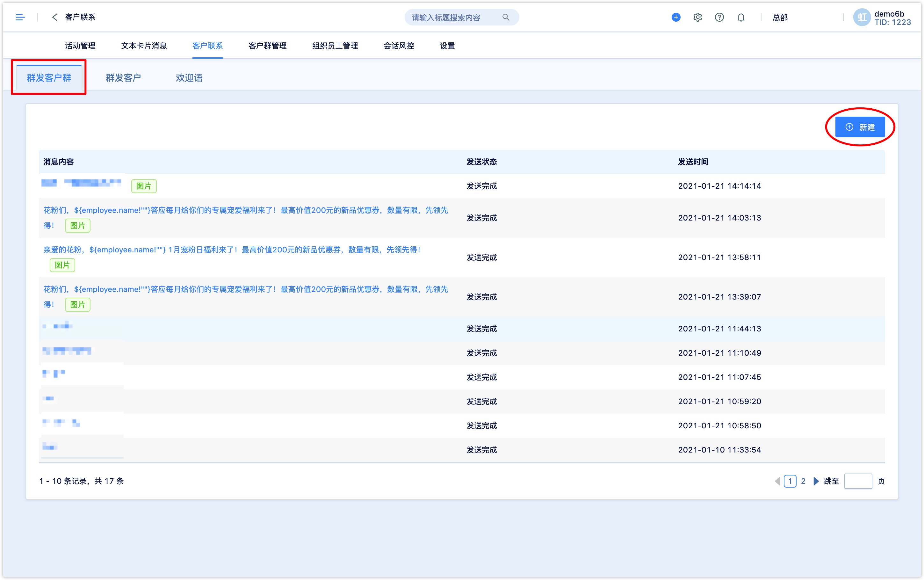Open the 会话风控 menu tab
This screenshot has height=580, width=924.
click(x=399, y=46)
